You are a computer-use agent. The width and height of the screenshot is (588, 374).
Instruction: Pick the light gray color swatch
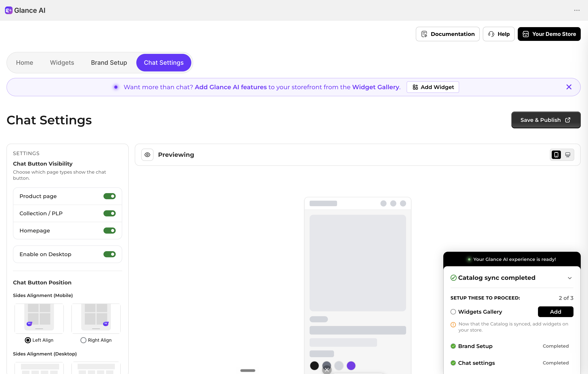coord(339,366)
